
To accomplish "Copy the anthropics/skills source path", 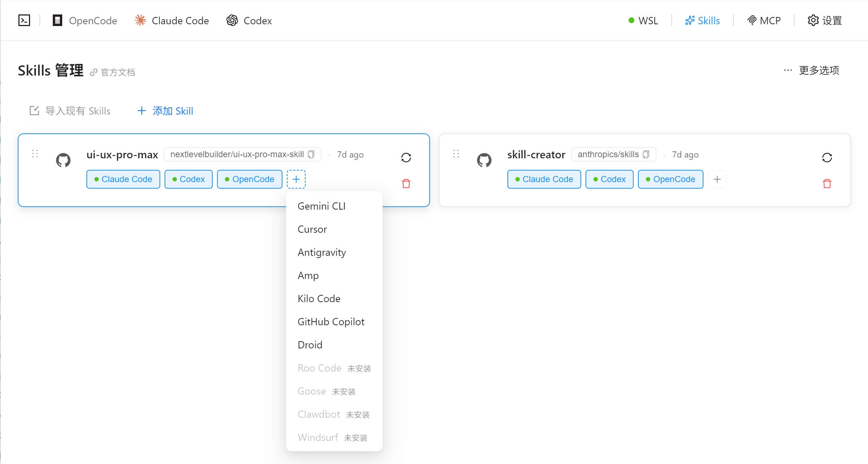I will coord(646,154).
